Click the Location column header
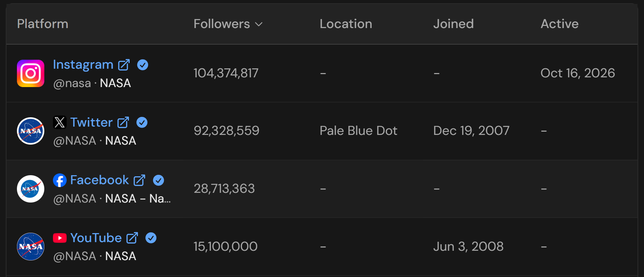 [346, 24]
